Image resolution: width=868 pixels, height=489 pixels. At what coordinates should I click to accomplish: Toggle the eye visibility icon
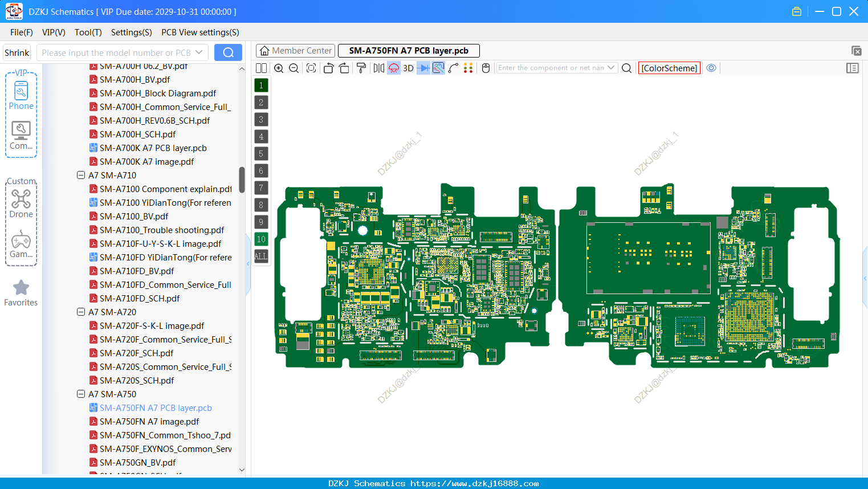pyautogui.click(x=711, y=68)
